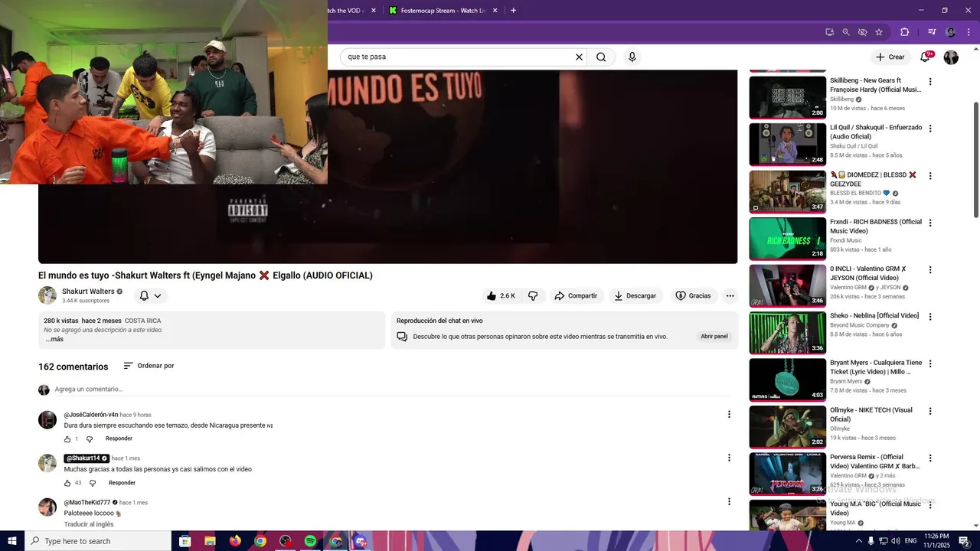Open Chrome media controls music-list icon

coord(932,32)
